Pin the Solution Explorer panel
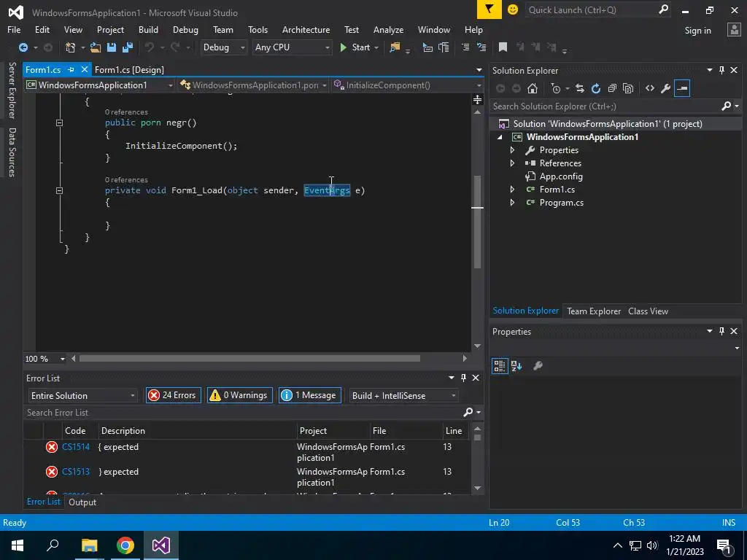The height and width of the screenshot is (560, 747). pos(721,70)
